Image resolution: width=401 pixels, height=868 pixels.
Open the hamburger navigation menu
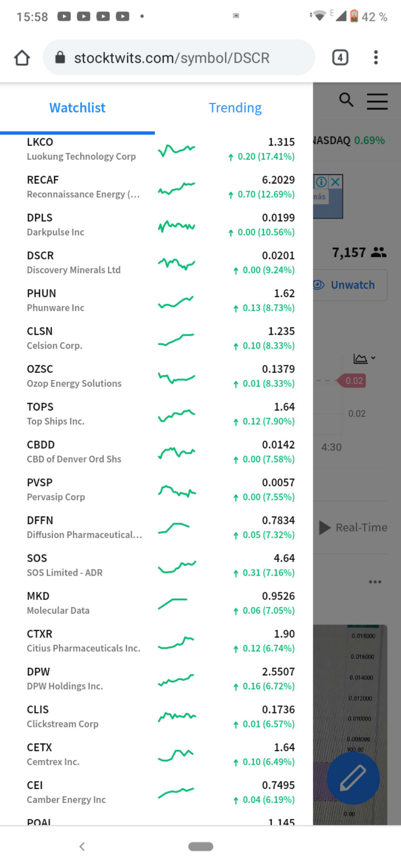[x=377, y=101]
